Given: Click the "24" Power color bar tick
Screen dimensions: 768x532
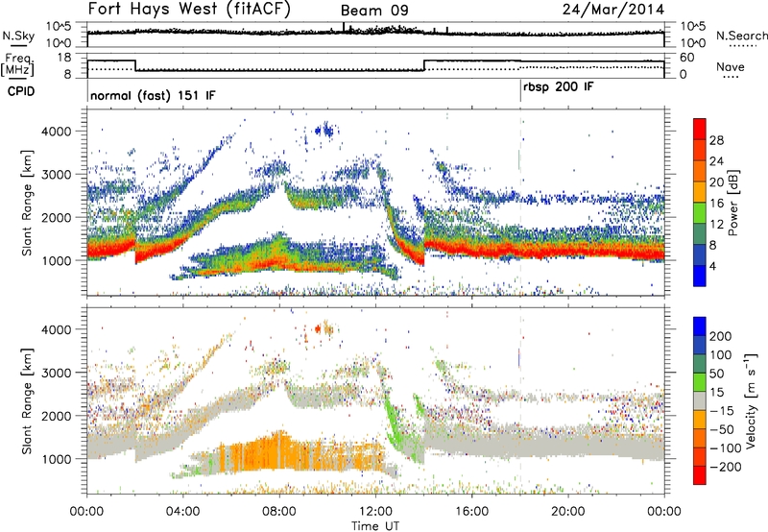Looking at the screenshot, I should 716,161.
